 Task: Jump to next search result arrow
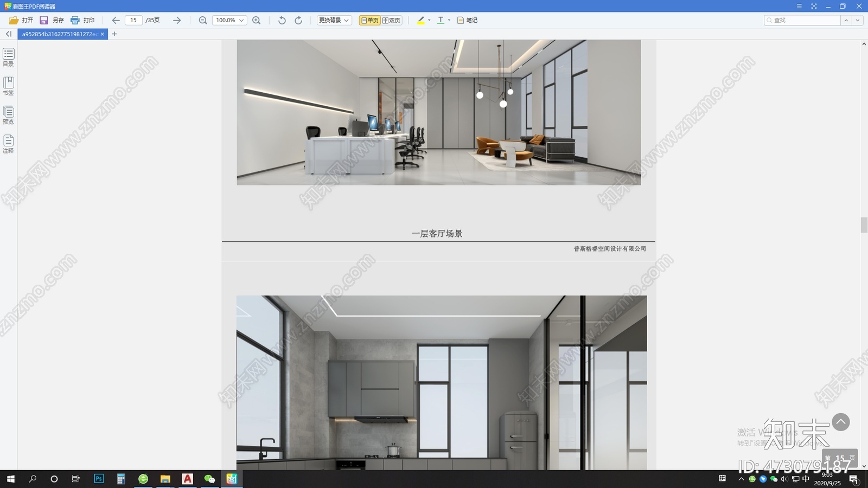pos(857,20)
